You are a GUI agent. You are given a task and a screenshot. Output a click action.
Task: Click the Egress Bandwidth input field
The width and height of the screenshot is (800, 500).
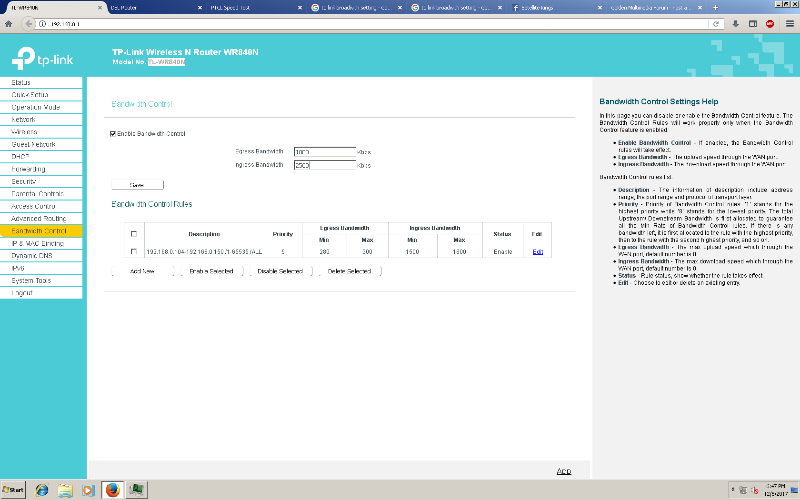325,152
